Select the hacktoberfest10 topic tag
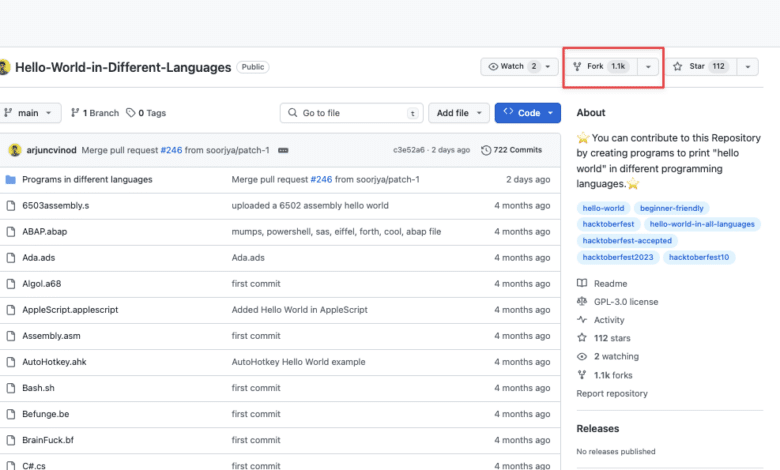This screenshot has width=780, height=470. click(x=698, y=257)
